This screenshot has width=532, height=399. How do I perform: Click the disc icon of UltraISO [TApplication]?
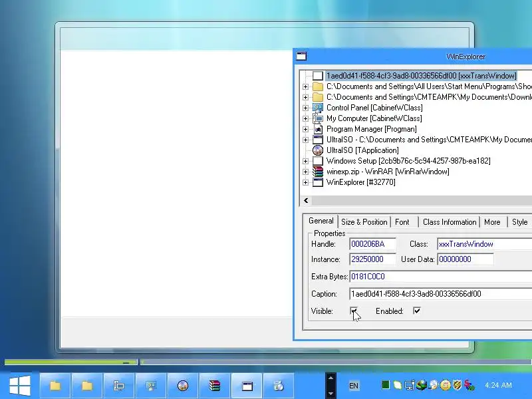(318, 150)
